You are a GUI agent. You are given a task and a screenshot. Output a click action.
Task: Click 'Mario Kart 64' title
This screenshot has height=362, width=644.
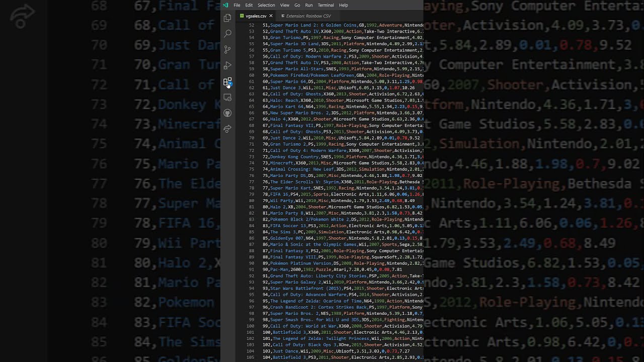[x=287, y=107]
